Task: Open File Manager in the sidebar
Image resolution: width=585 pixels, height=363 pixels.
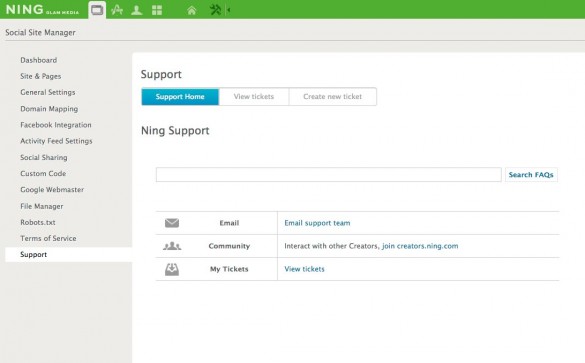Action: pos(42,206)
